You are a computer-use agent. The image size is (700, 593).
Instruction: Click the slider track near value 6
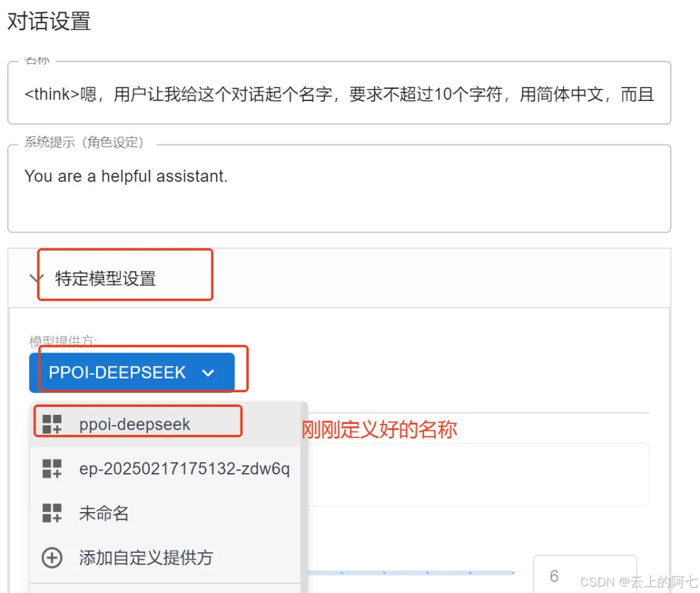click(411, 572)
